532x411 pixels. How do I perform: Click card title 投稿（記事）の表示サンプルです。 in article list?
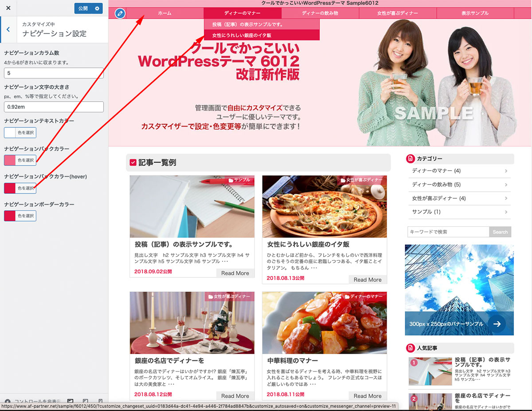coord(184,245)
